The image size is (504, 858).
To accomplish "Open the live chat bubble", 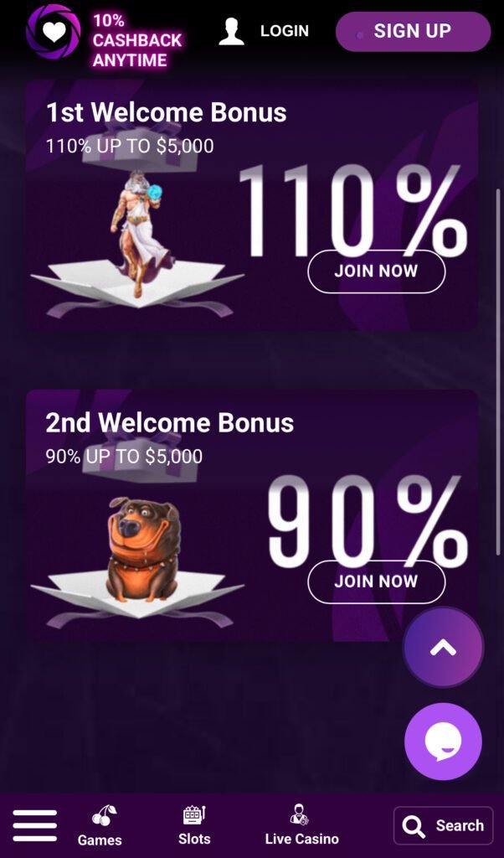I will tap(444, 742).
